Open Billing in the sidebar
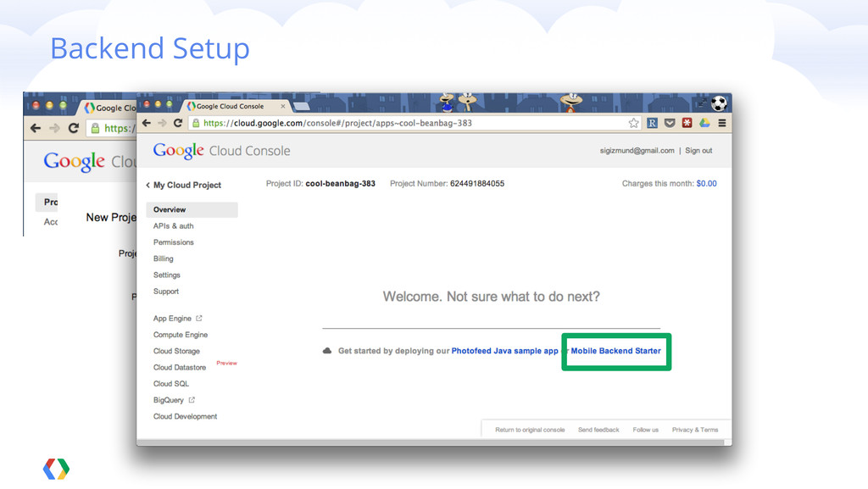868x489 pixels. tap(164, 258)
